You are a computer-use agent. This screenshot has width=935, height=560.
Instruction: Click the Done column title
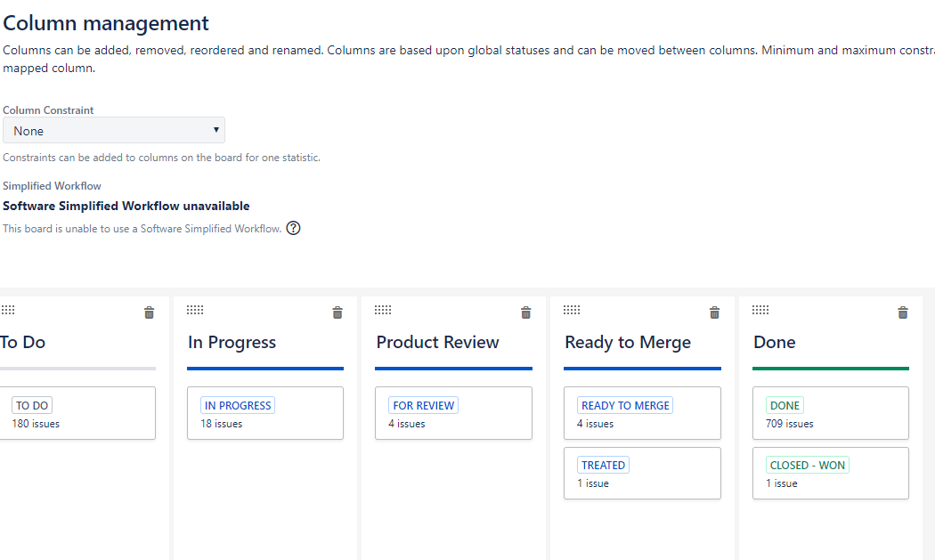[775, 343]
